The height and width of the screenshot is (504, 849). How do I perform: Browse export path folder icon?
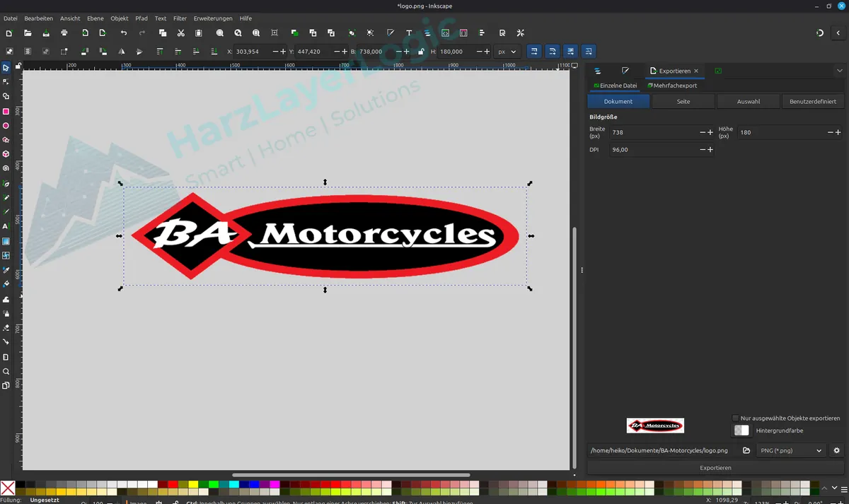pos(746,450)
